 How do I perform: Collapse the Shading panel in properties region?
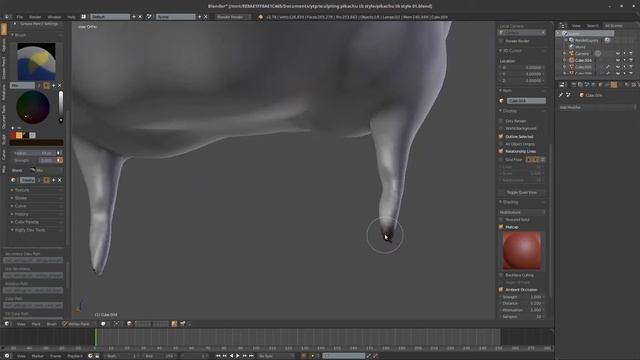(510, 202)
